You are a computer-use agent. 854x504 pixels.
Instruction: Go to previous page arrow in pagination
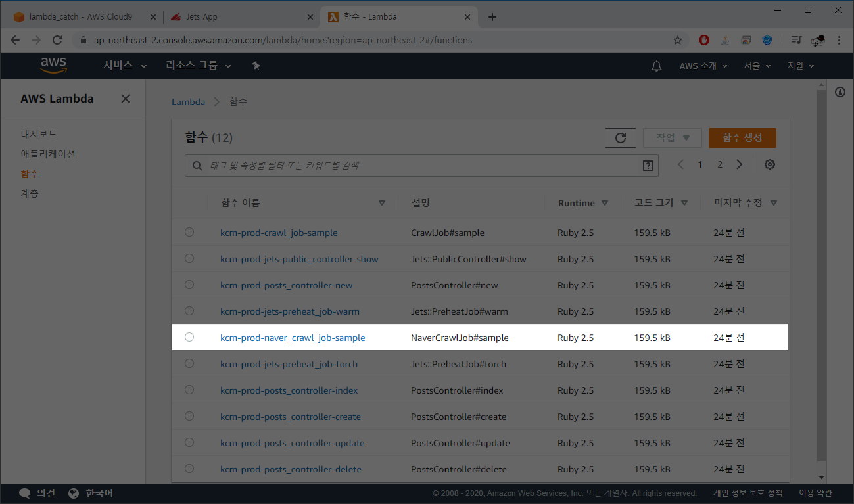(x=680, y=164)
